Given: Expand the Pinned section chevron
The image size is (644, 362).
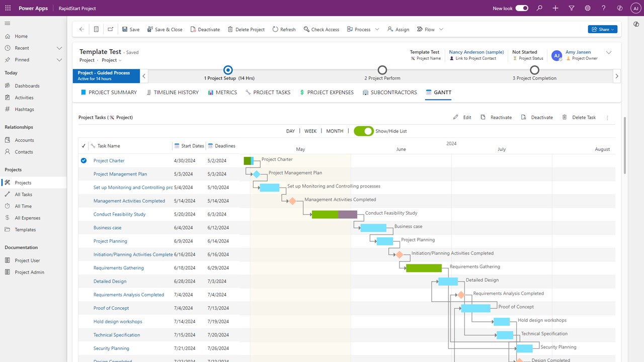Looking at the screenshot, I should coord(59,60).
